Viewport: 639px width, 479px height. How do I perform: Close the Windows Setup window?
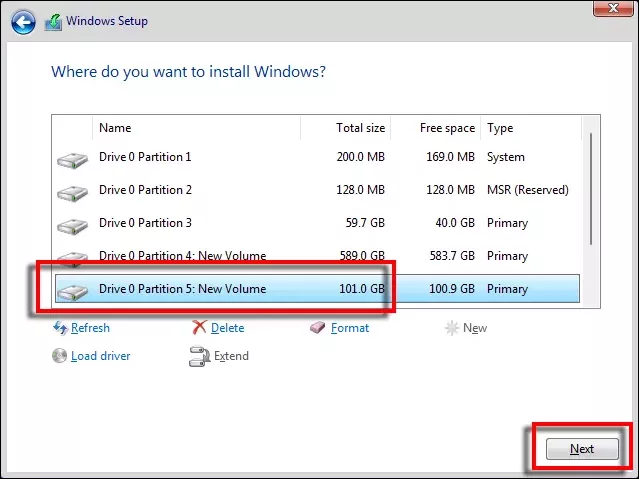pos(613,8)
